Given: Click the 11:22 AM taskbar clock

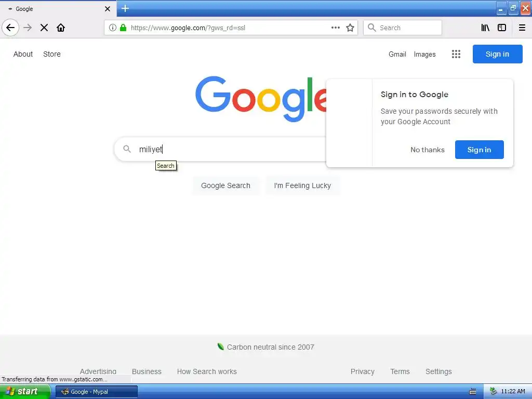Looking at the screenshot, I should pyautogui.click(x=513, y=391).
